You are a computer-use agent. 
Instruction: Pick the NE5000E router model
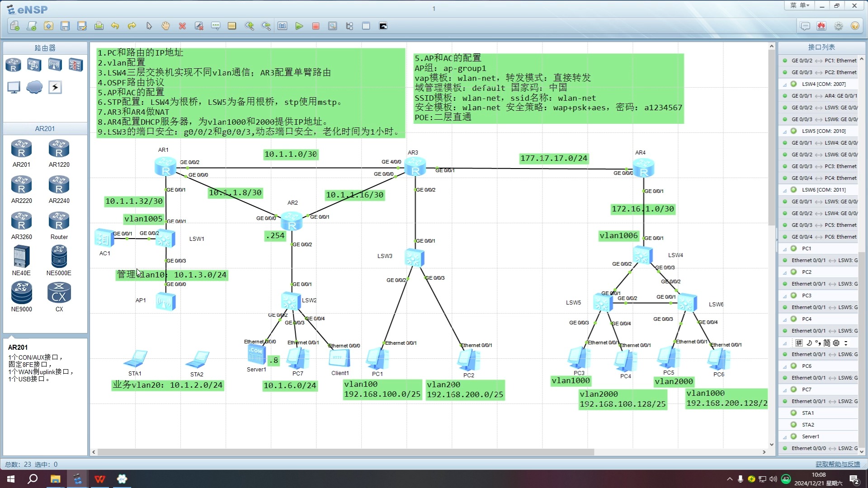59,261
